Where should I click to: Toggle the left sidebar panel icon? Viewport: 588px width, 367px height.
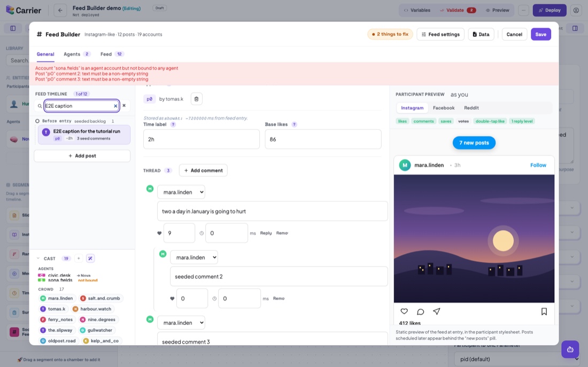pyautogui.click(x=13, y=28)
